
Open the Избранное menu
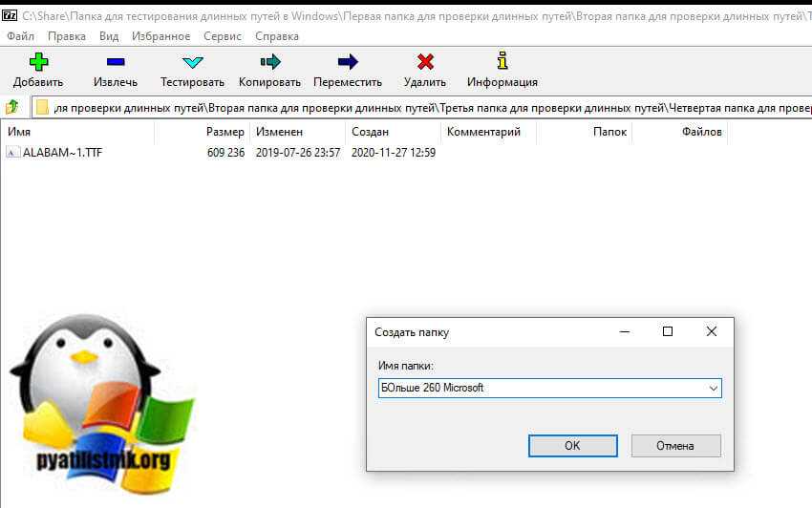pyautogui.click(x=160, y=36)
